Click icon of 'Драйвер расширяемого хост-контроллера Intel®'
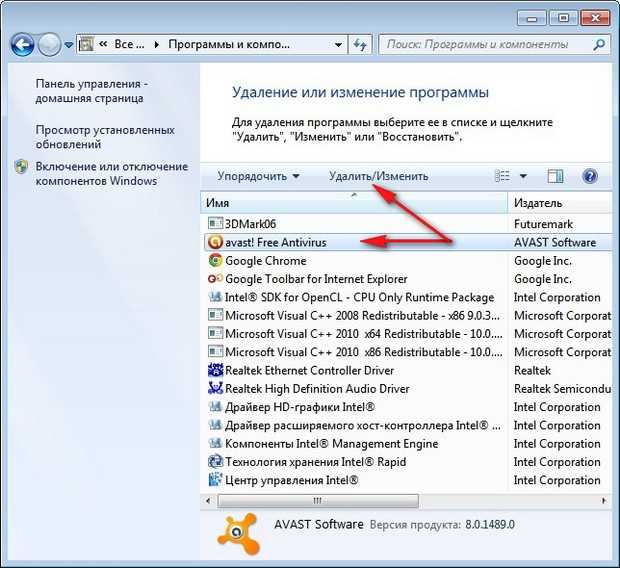This screenshot has height=568, width=620. coord(215,424)
